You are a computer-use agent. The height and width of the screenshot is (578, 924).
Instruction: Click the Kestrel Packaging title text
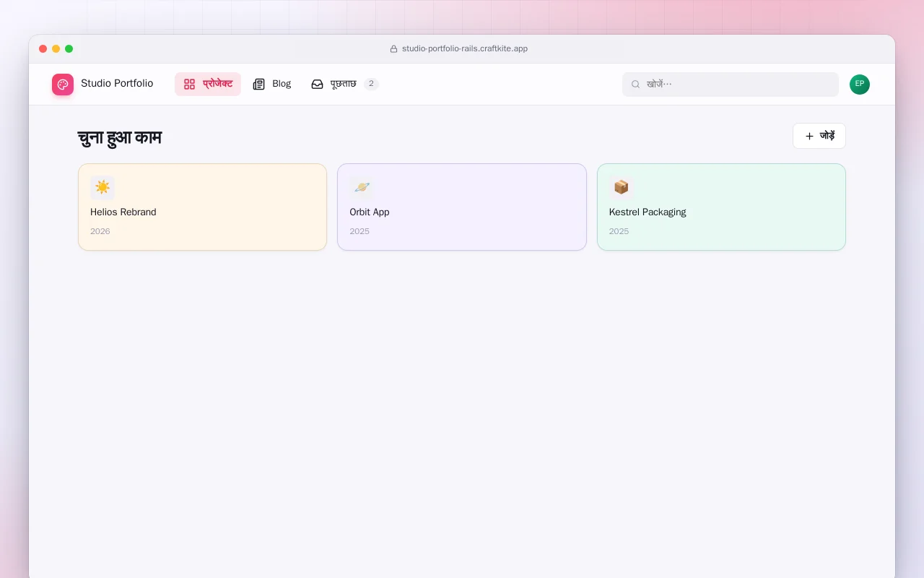pyautogui.click(x=648, y=212)
